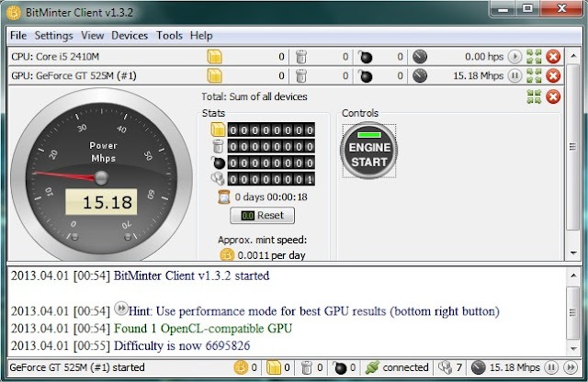Remove the GeForce GT 525M device row
Image resolution: width=588 pixels, height=382 pixels.
tap(553, 76)
